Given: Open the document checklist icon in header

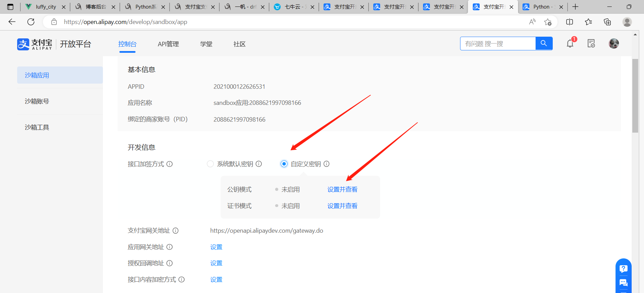Looking at the screenshot, I should tap(591, 44).
